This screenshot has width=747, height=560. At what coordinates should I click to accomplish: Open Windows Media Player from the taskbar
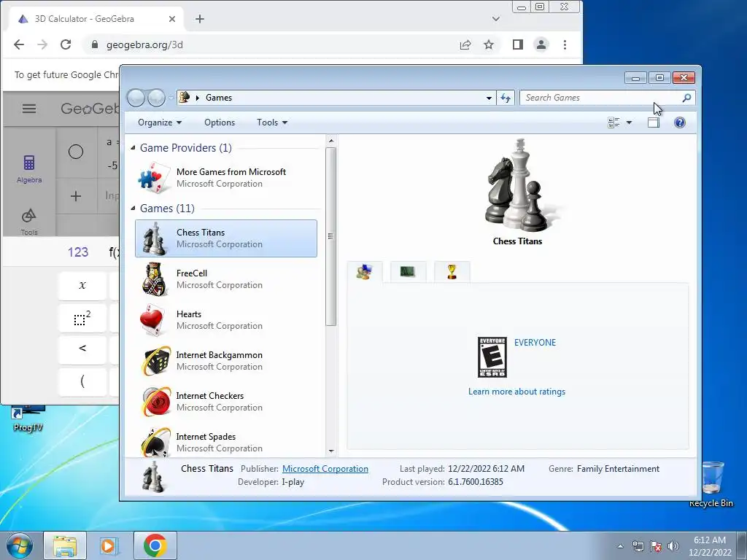click(109, 545)
